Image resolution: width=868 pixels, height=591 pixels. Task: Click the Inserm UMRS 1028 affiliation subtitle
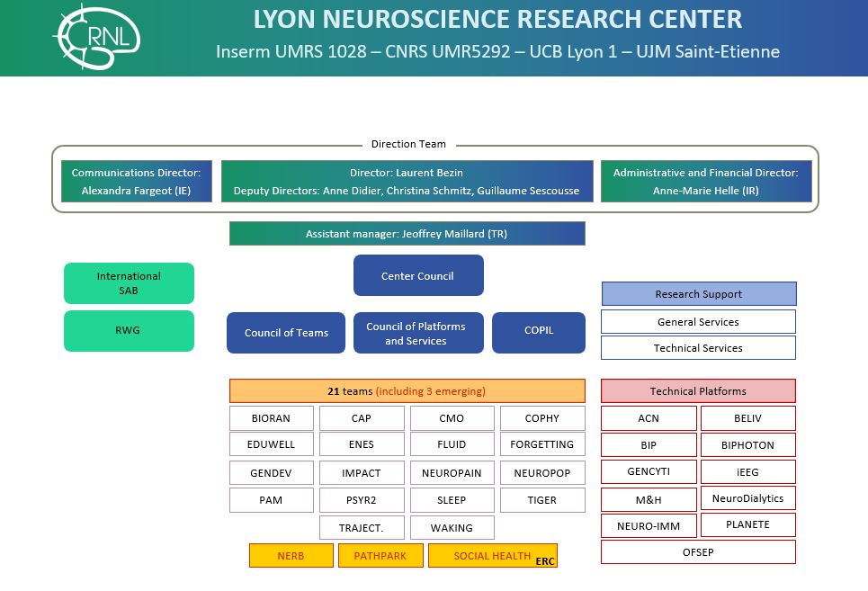point(497,51)
